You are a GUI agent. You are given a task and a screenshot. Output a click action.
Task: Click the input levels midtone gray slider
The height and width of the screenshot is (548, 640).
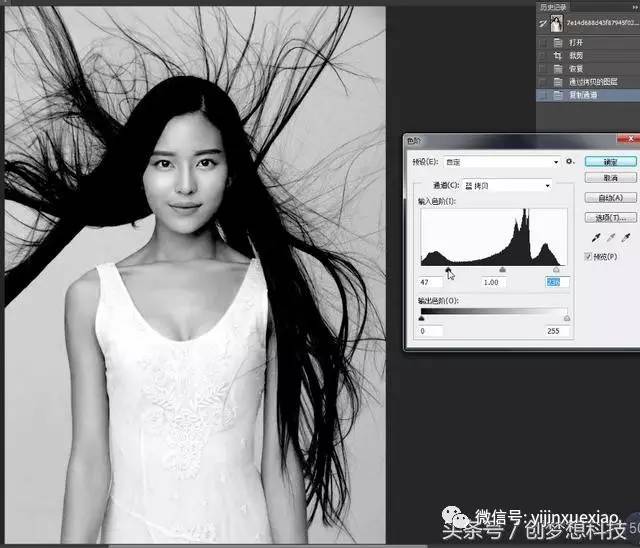pos(502,269)
